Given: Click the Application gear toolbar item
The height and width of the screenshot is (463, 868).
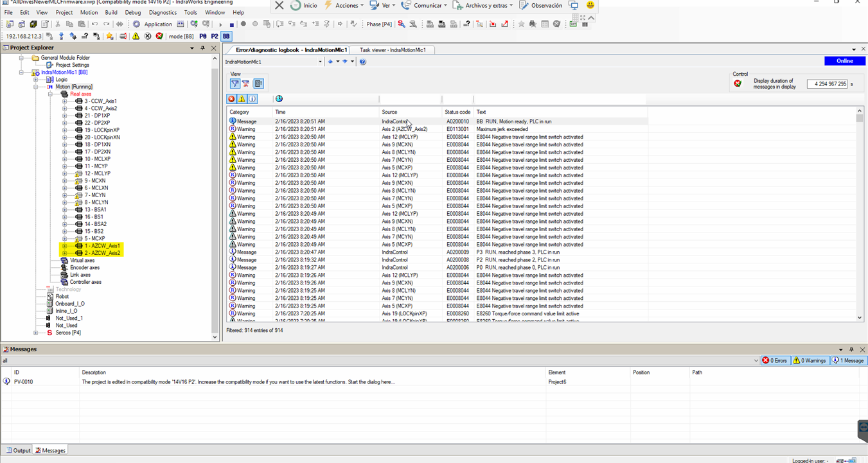Looking at the screenshot, I should pos(152,24).
